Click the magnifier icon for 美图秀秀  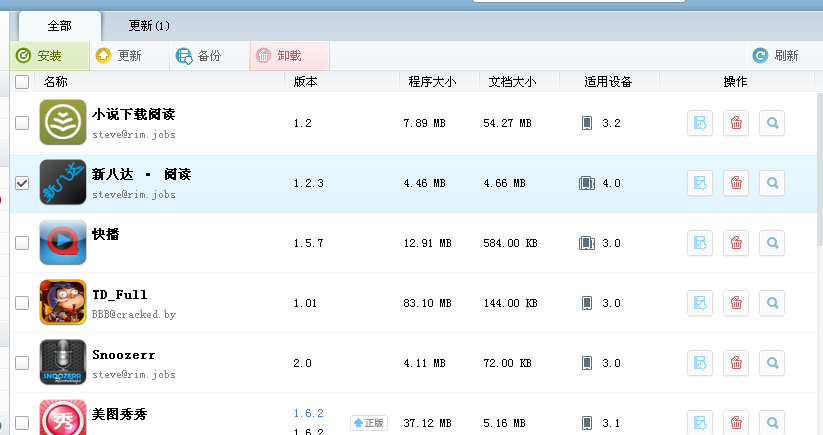tap(772, 422)
